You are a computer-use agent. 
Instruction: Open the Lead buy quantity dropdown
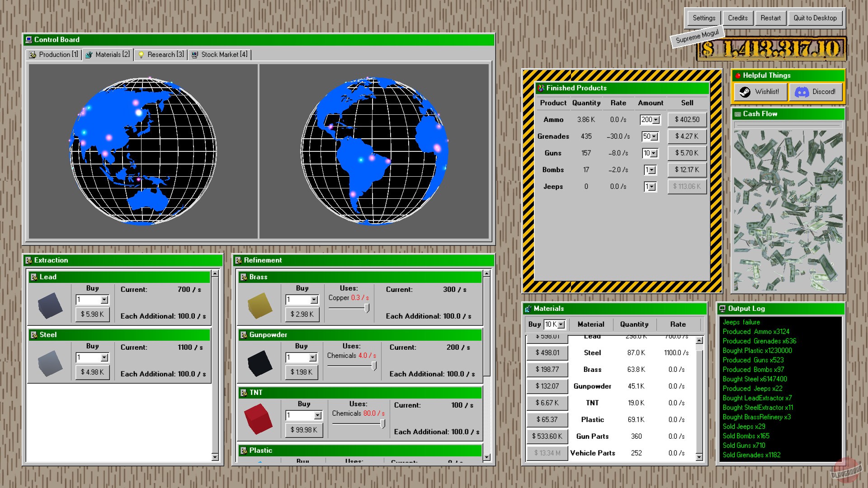click(103, 300)
